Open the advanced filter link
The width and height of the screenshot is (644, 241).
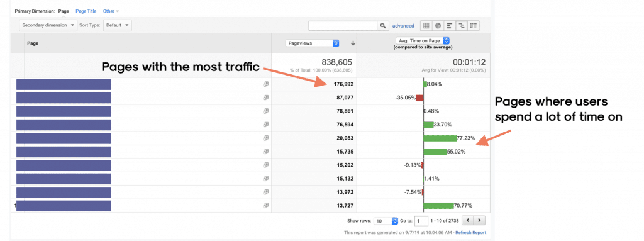[x=403, y=26]
